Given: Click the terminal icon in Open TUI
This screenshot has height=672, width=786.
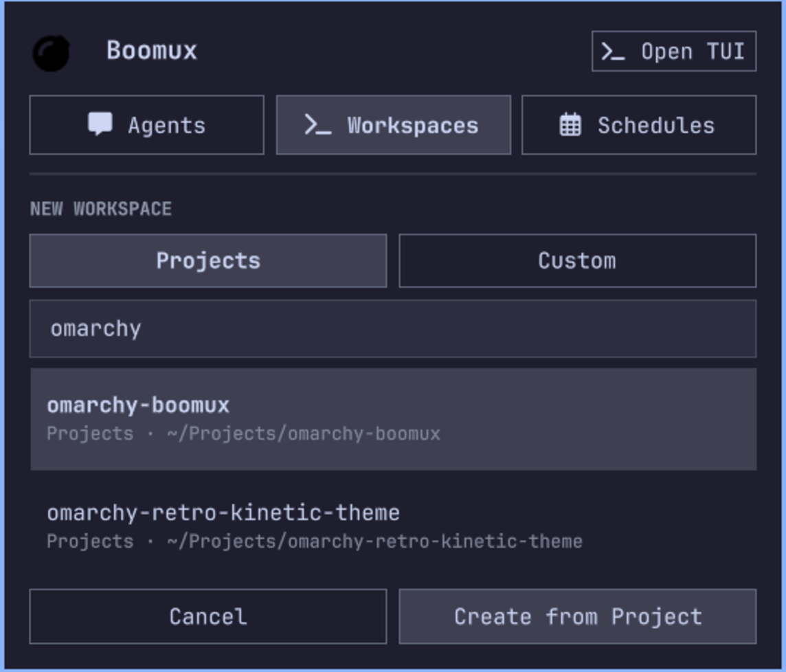Looking at the screenshot, I should click(x=613, y=52).
